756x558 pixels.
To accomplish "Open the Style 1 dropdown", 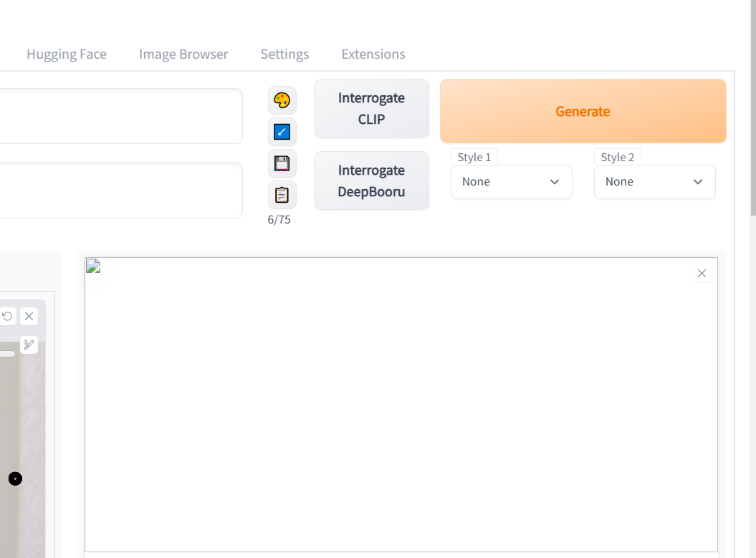I will (x=511, y=182).
